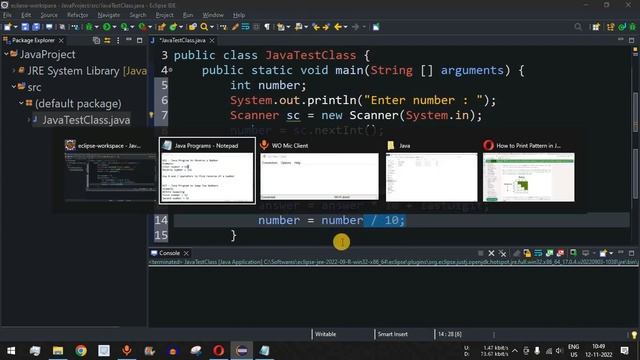Open dropdown arrow next to Back arrow
640x360 pixels.
pos(346,27)
